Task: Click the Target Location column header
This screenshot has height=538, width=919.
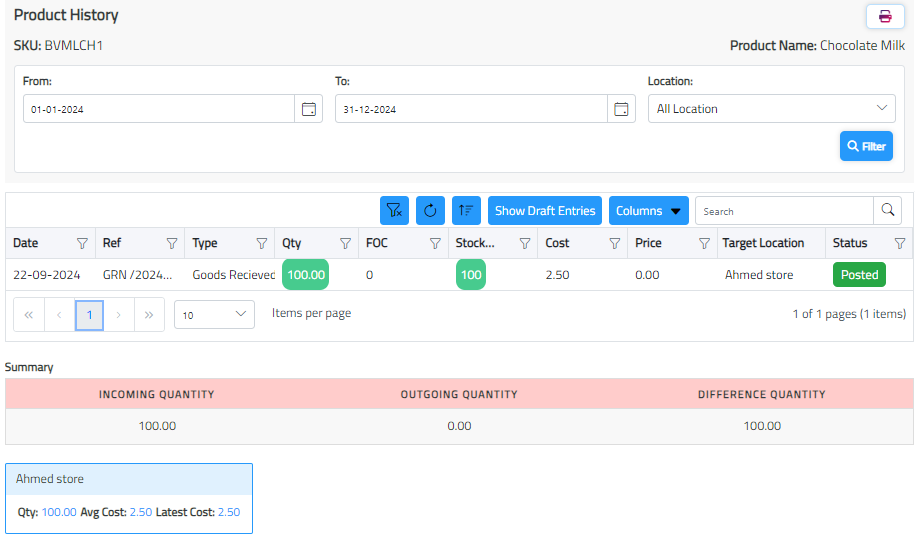Action: pyautogui.click(x=763, y=243)
